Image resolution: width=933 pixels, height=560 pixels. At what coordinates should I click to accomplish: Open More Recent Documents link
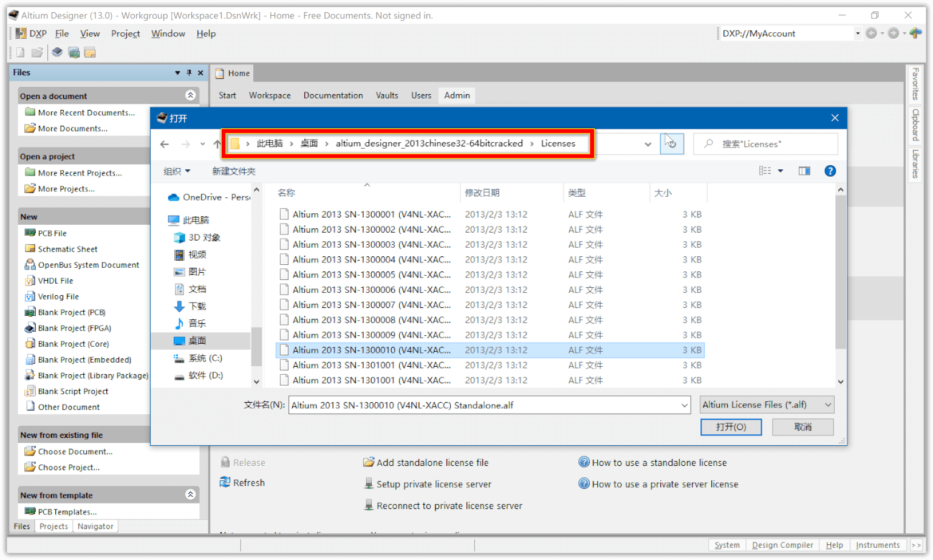click(x=86, y=112)
